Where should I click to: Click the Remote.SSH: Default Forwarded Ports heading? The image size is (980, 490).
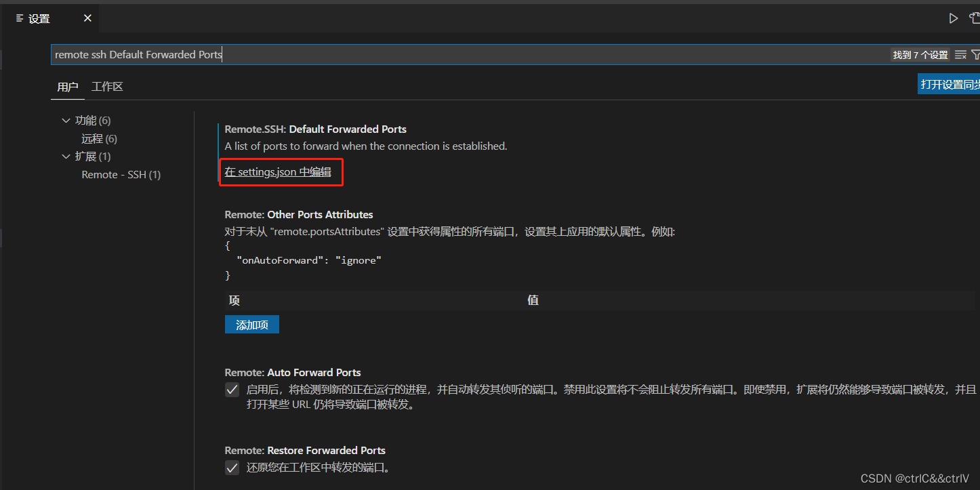point(316,129)
